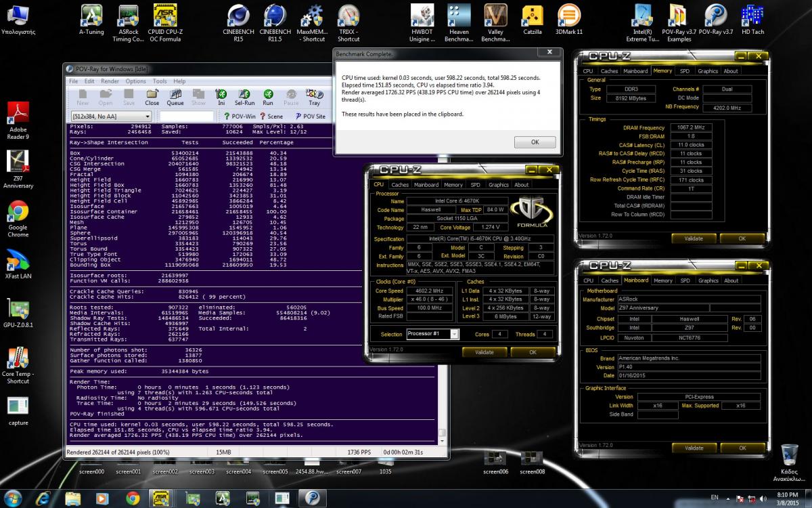Expand the 512x384 No AA resolution dropdown
The width and height of the screenshot is (812, 508).
pyautogui.click(x=147, y=117)
